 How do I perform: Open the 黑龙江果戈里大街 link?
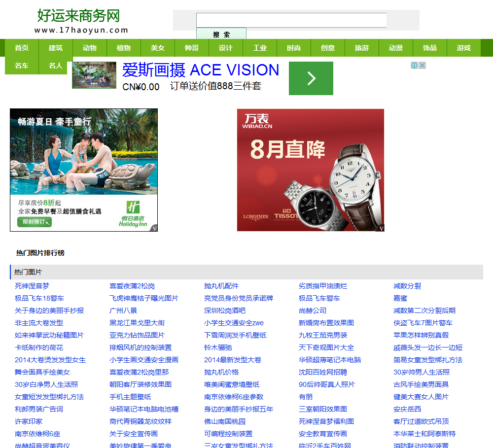tap(137, 323)
